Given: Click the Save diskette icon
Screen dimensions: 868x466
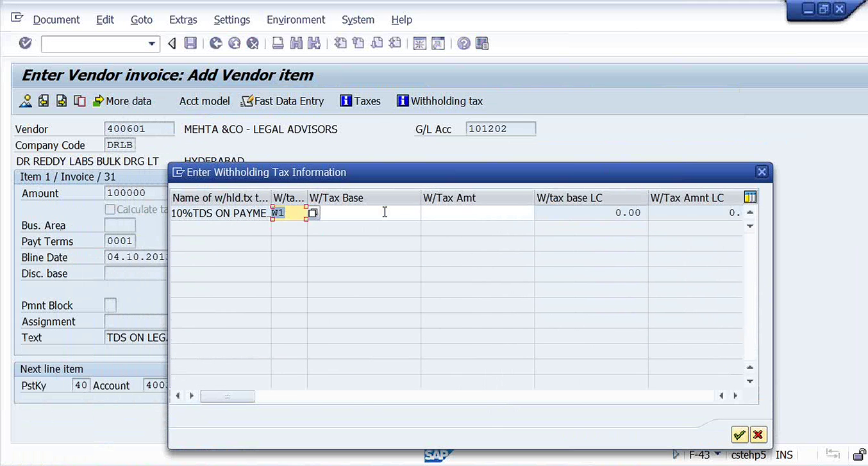Looking at the screenshot, I should (190, 44).
